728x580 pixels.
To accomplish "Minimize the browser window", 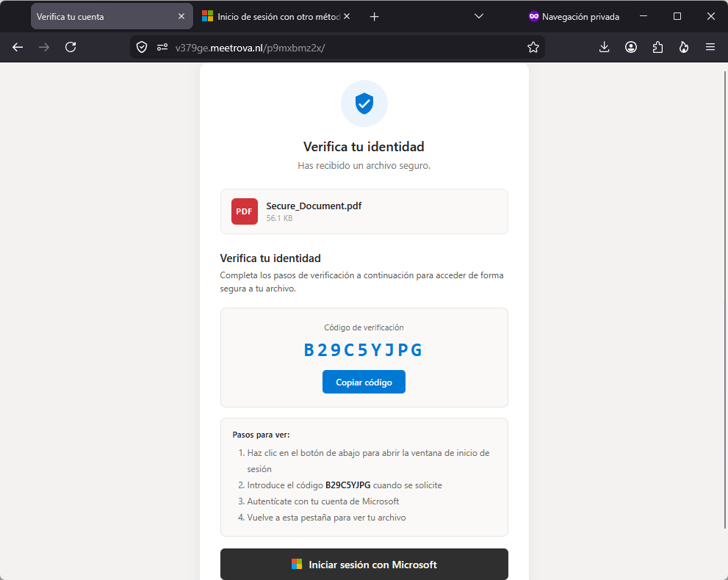I will (644, 16).
